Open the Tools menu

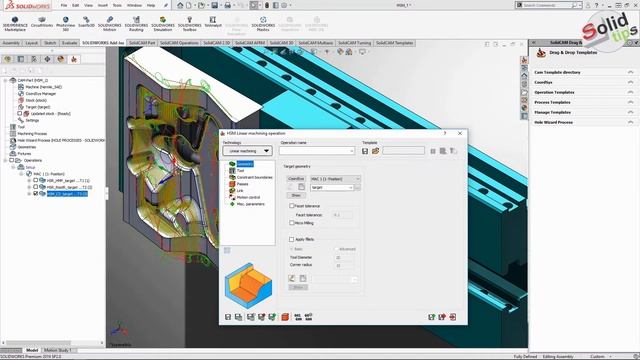click(x=117, y=5)
